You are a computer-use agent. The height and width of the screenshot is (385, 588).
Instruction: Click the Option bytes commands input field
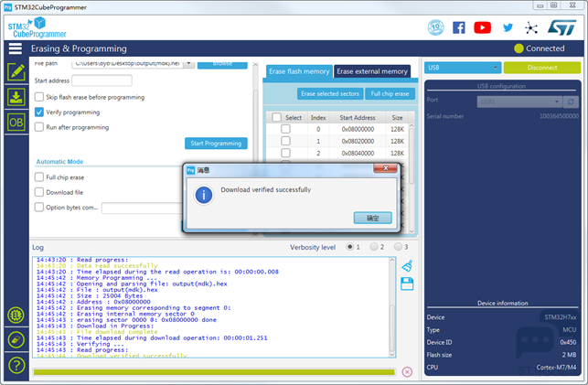[x=143, y=209]
